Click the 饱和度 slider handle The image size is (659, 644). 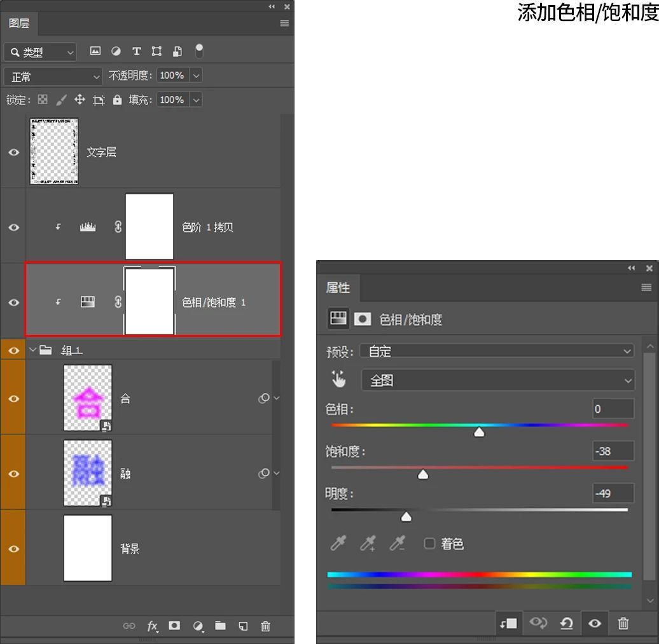423,474
